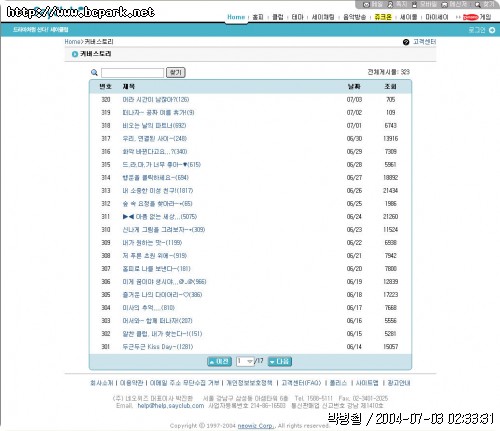Open the 홈피 menu item
The width and height of the screenshot is (500, 431).
[258, 17]
